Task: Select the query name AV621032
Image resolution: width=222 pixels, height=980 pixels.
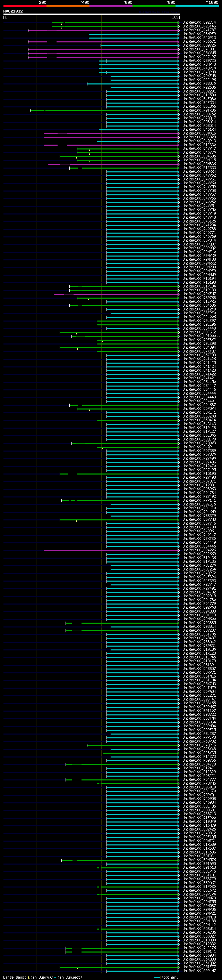Action: pos(13,11)
